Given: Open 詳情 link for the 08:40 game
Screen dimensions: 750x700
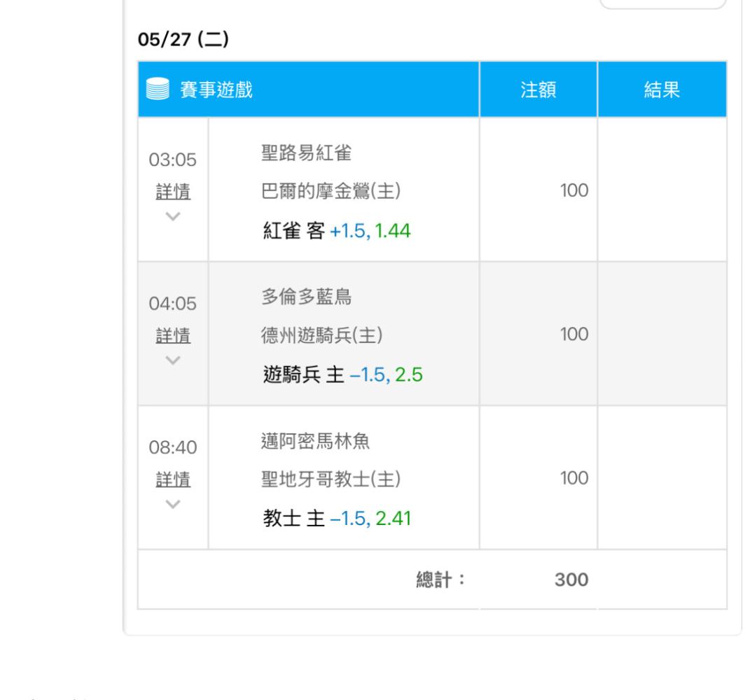Looking at the screenshot, I should tap(173, 479).
